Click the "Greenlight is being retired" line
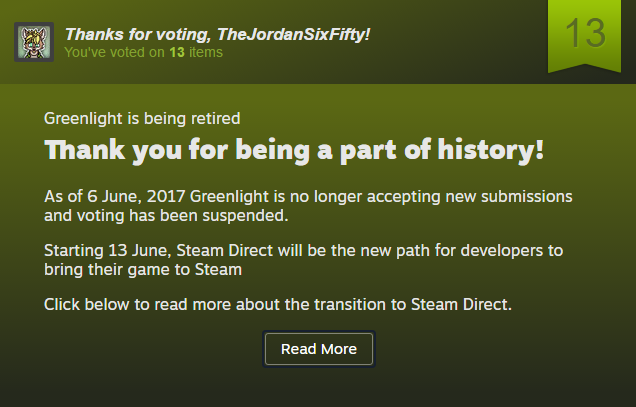 coord(142,118)
